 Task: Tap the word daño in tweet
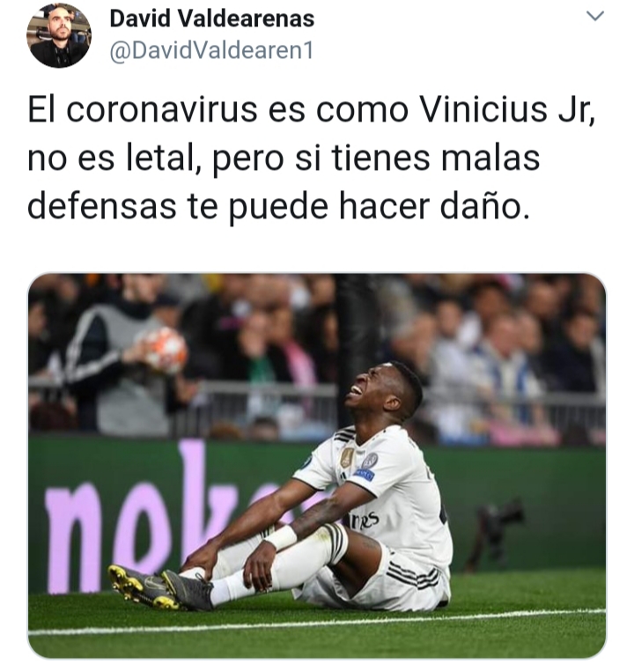(484, 207)
